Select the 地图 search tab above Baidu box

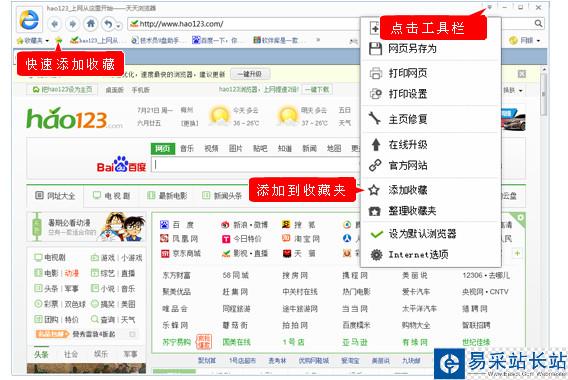[x=334, y=148]
